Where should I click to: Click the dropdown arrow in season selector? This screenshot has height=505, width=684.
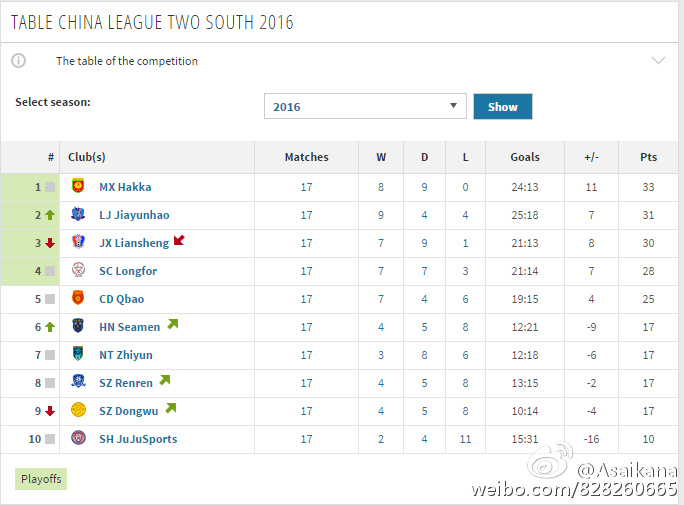pos(453,106)
